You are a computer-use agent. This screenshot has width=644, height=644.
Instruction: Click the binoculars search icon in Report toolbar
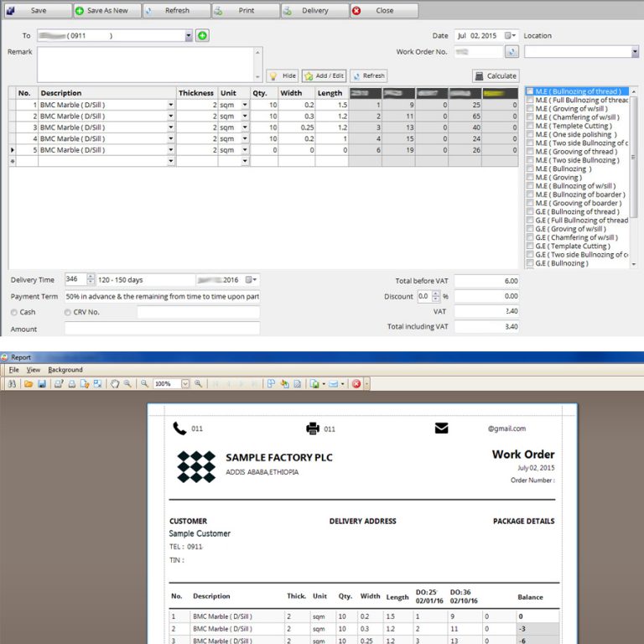click(x=12, y=383)
